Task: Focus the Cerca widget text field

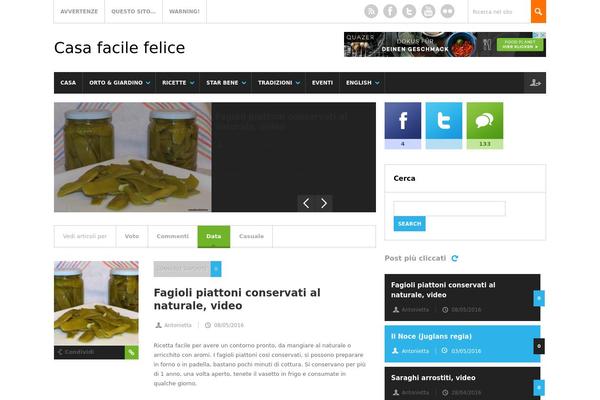Action: tap(449, 209)
